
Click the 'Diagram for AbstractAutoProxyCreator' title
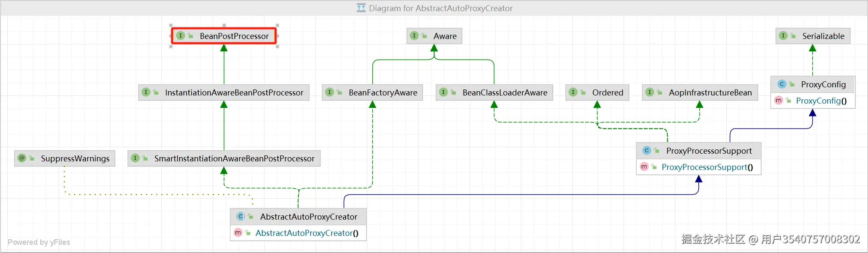440,8
